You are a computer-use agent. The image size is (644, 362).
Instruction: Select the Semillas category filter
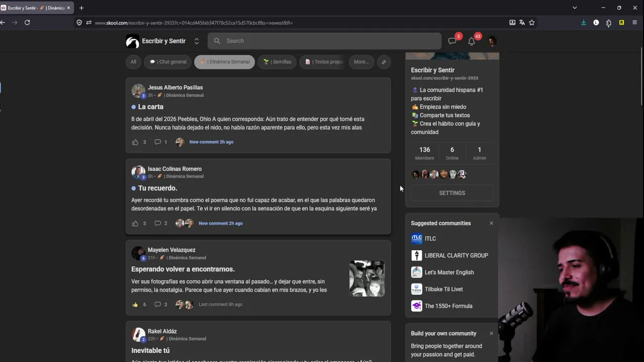pos(277,62)
